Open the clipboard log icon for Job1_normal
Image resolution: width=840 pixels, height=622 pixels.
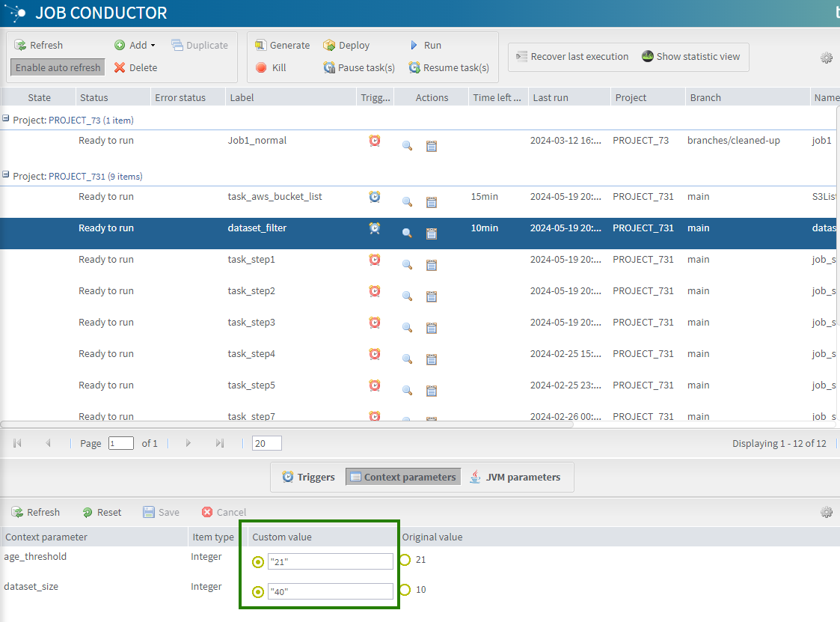click(x=432, y=145)
